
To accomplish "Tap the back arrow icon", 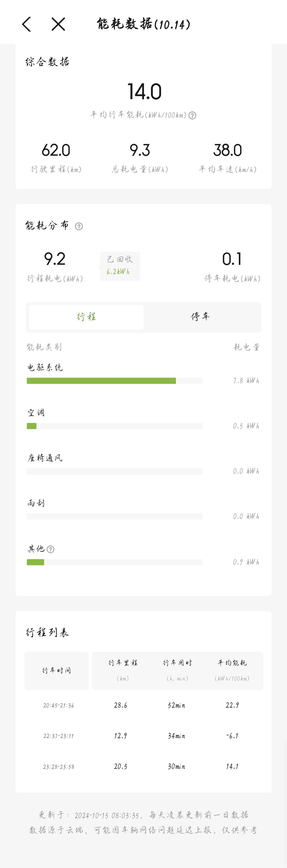I will pyautogui.click(x=27, y=24).
